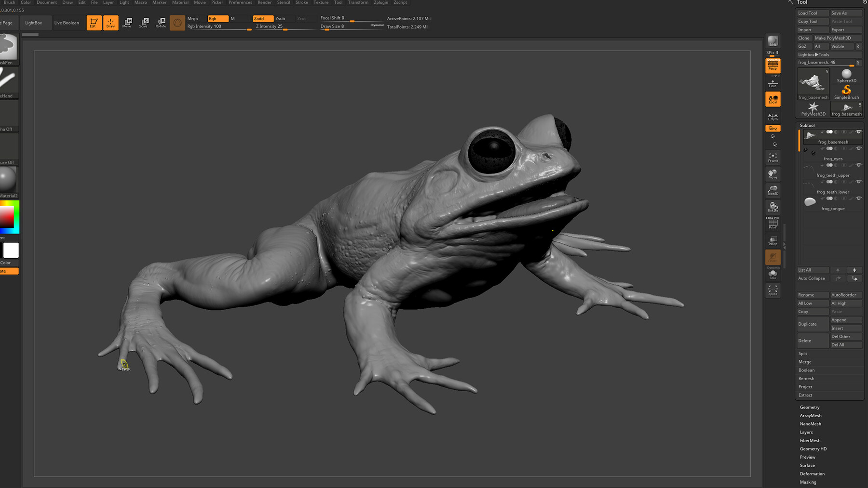This screenshot has width=868, height=488.
Task: Click the PolyMesh3D star icon
Action: coord(813,107)
